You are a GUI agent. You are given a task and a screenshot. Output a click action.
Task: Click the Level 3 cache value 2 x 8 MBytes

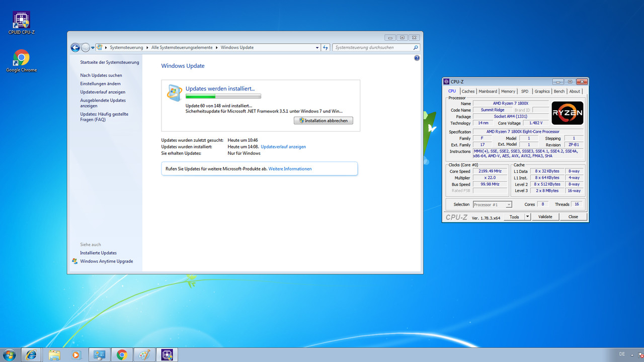point(546,191)
